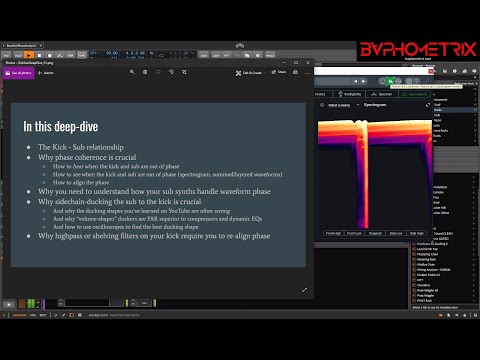Click Add to in Photos toolbar
Image resolution: width=480 pixels, height=360 pixels.
pos(46,73)
